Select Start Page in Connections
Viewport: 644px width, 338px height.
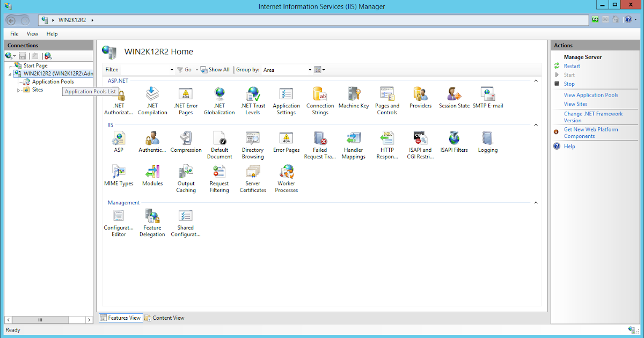click(35, 65)
